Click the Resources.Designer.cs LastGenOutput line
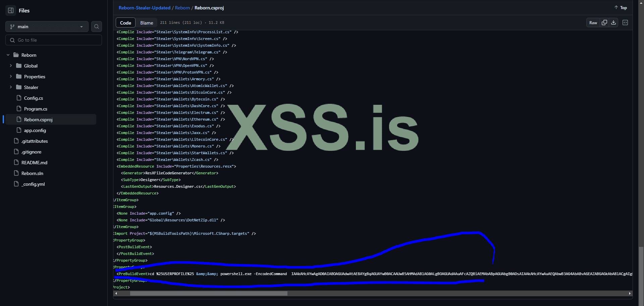 [178, 186]
